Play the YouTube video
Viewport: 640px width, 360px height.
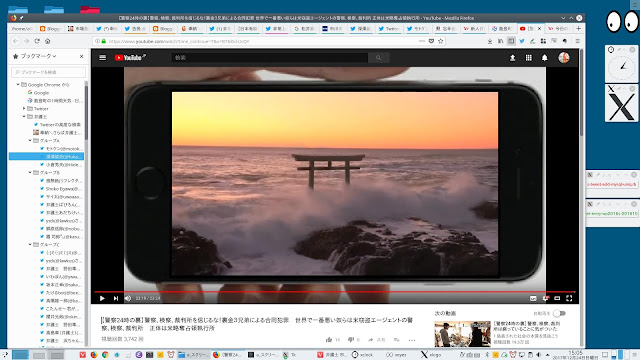[x=102, y=298]
